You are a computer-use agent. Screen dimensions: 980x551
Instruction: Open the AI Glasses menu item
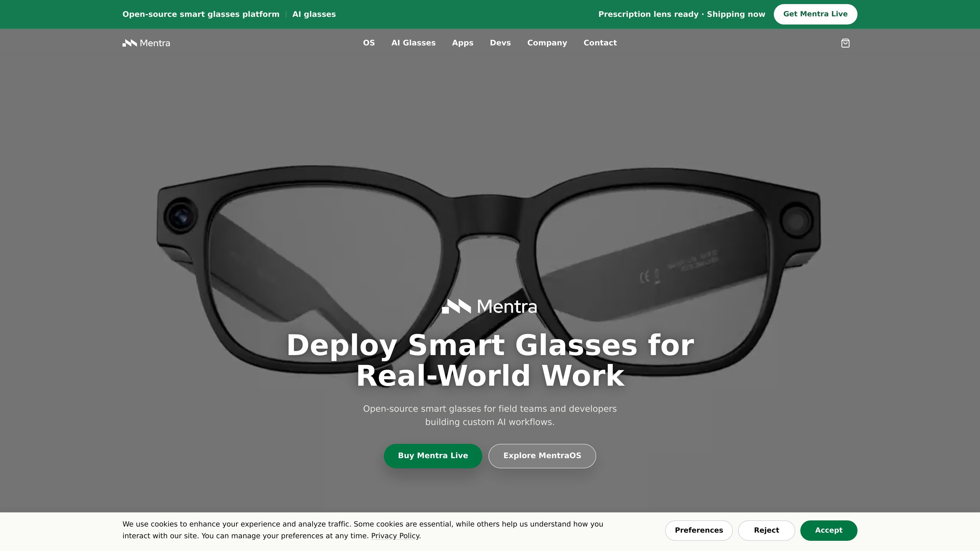[413, 43]
